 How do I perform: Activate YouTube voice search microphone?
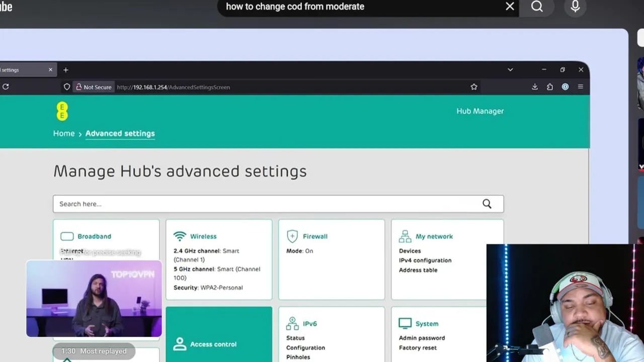pos(575,7)
